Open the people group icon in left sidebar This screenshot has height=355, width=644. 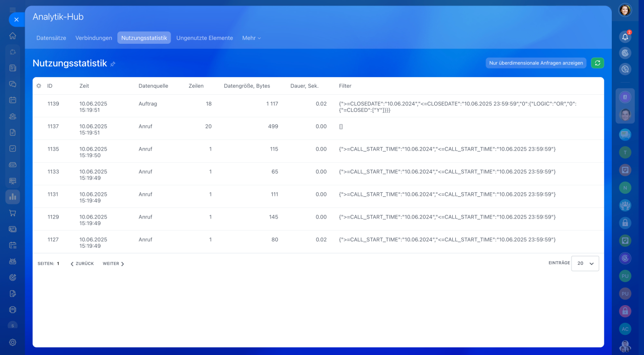click(13, 116)
